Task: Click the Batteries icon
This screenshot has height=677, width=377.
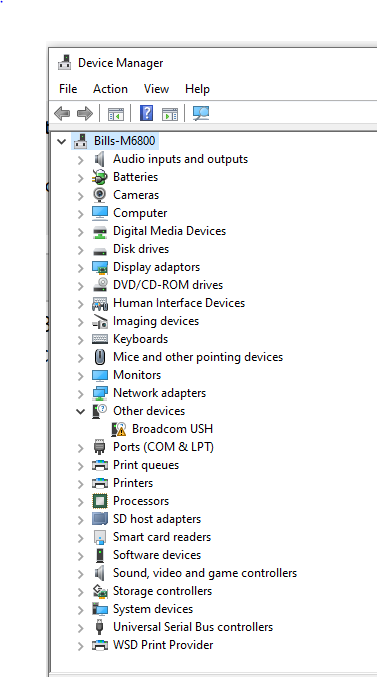Action: click(x=100, y=177)
